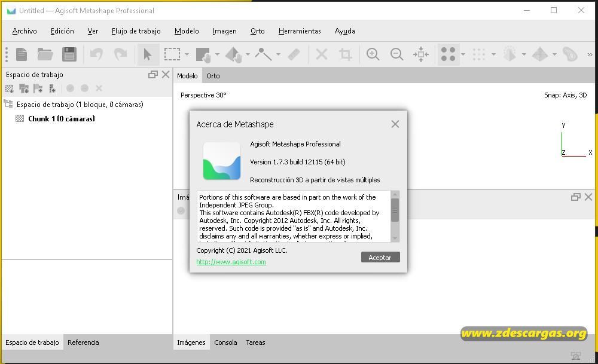This screenshot has width=598, height=364.
Task: Select the Draw polyline tool
Action: point(263,54)
